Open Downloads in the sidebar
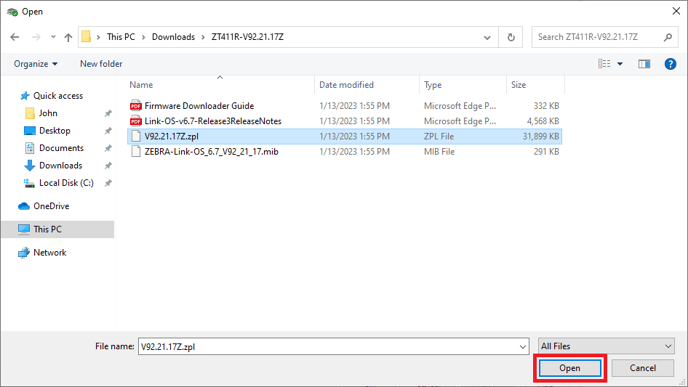 (x=61, y=165)
